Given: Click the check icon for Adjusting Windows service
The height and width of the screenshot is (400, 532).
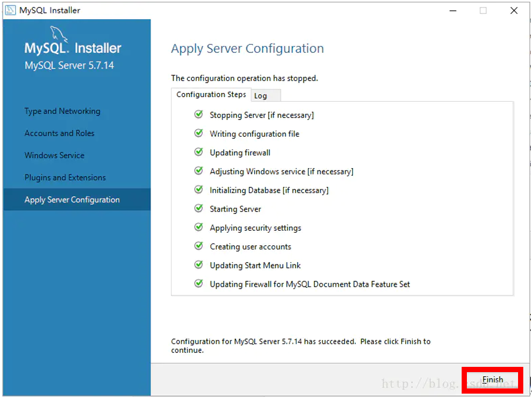Looking at the screenshot, I should (x=198, y=171).
